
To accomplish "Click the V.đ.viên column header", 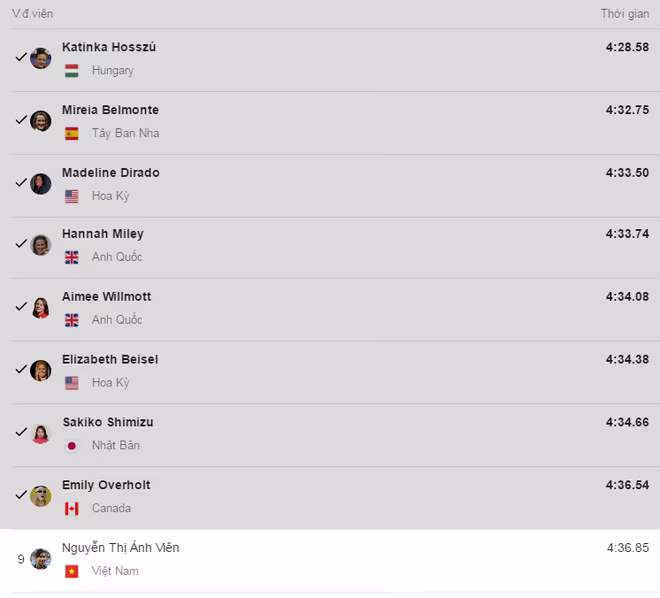I will pyautogui.click(x=32, y=14).
